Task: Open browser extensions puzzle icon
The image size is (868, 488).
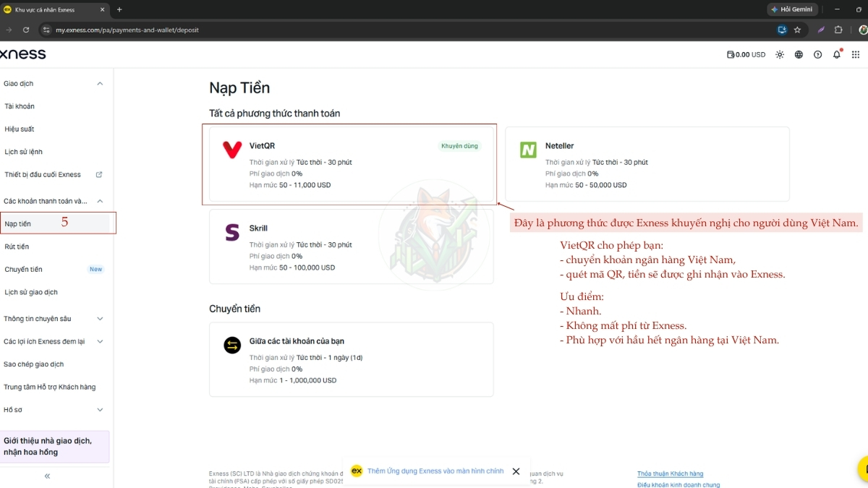Action: (x=839, y=30)
